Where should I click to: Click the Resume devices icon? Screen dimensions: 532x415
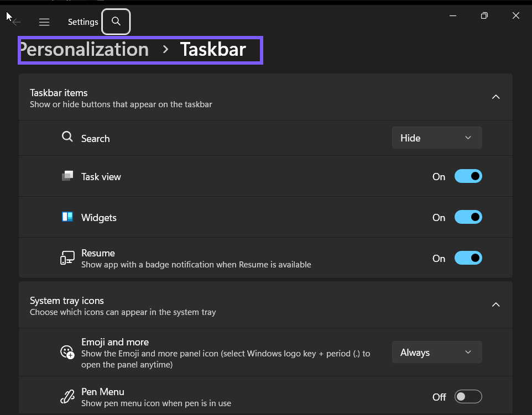pyautogui.click(x=67, y=258)
